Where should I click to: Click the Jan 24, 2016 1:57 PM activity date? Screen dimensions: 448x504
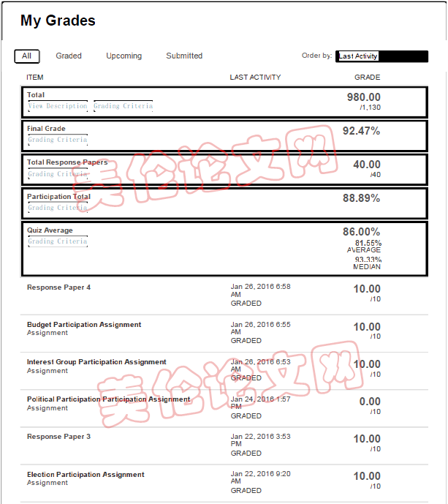pos(260,403)
